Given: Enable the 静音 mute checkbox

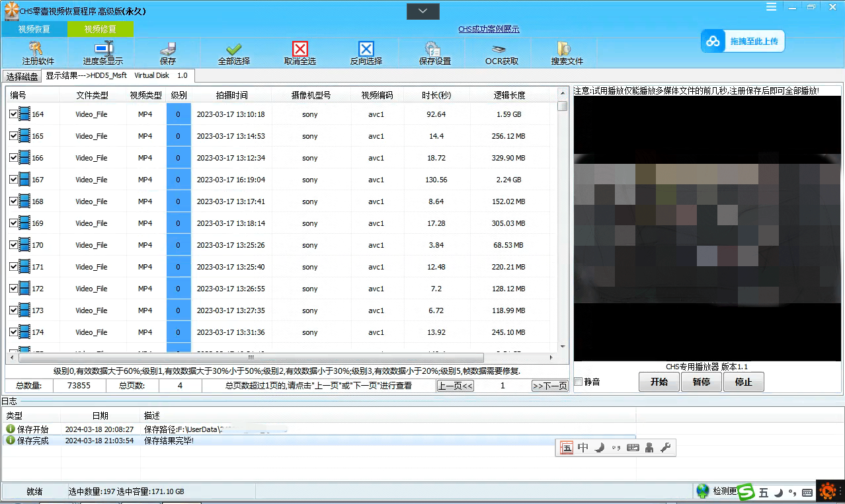Looking at the screenshot, I should (579, 382).
